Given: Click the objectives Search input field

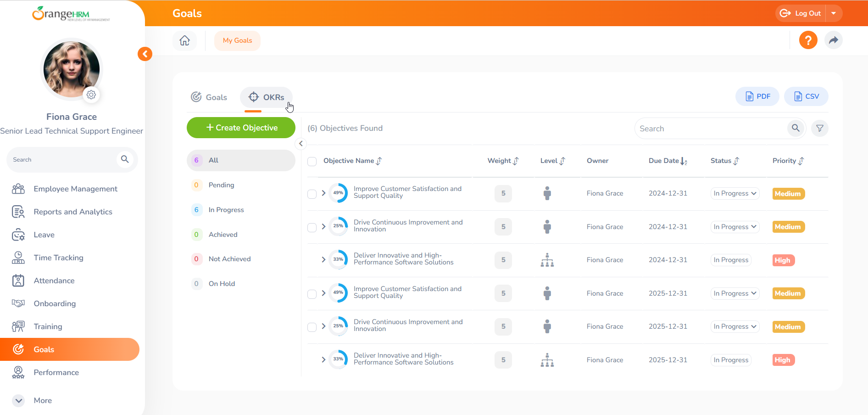Looking at the screenshot, I should click(710, 129).
